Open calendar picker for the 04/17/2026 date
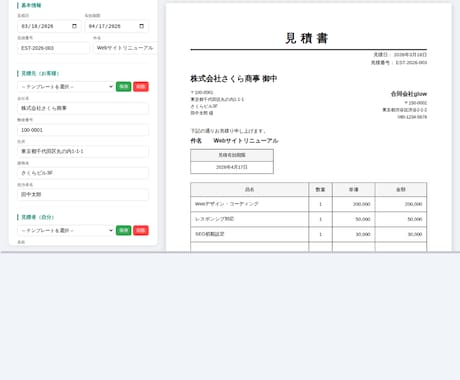This screenshot has height=380, width=460. point(141,26)
